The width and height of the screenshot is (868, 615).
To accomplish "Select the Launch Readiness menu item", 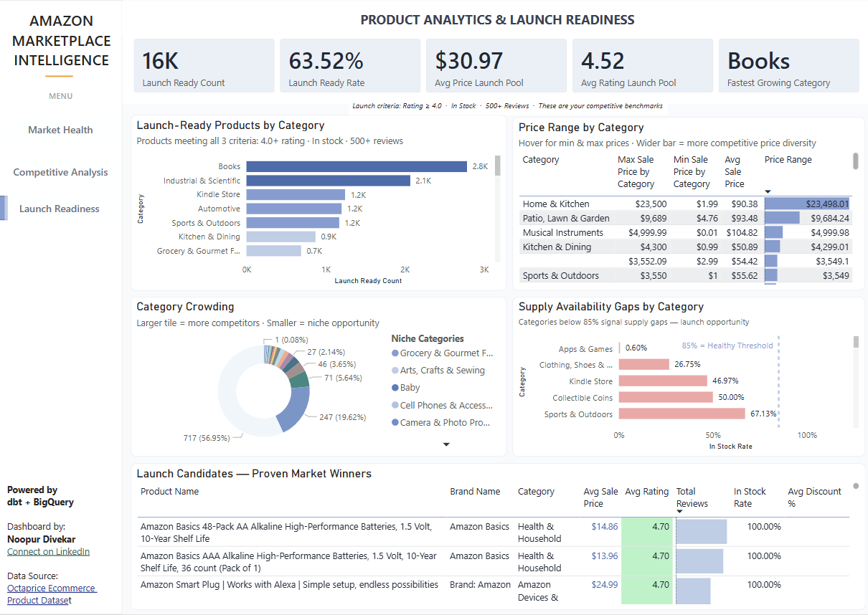I will 60,209.
